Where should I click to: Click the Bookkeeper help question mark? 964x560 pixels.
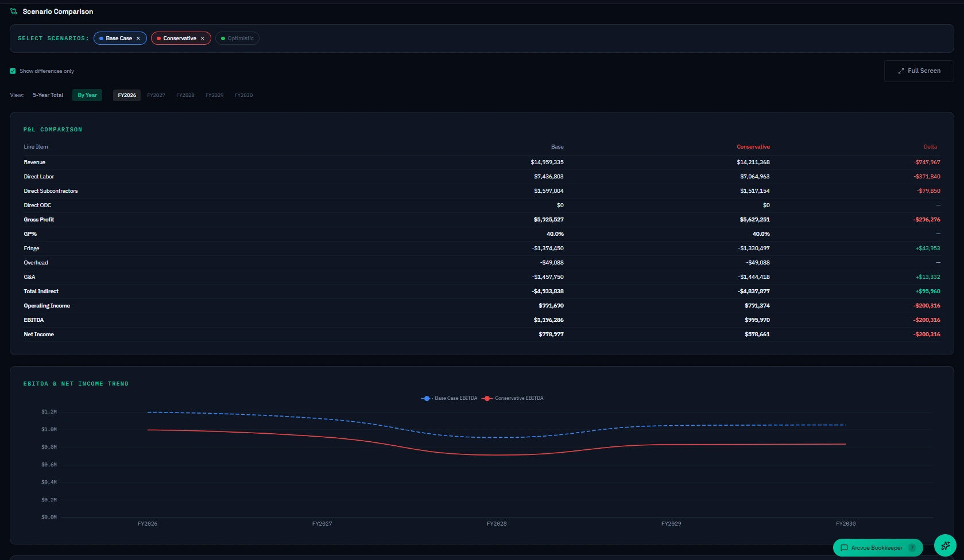[x=912, y=548]
